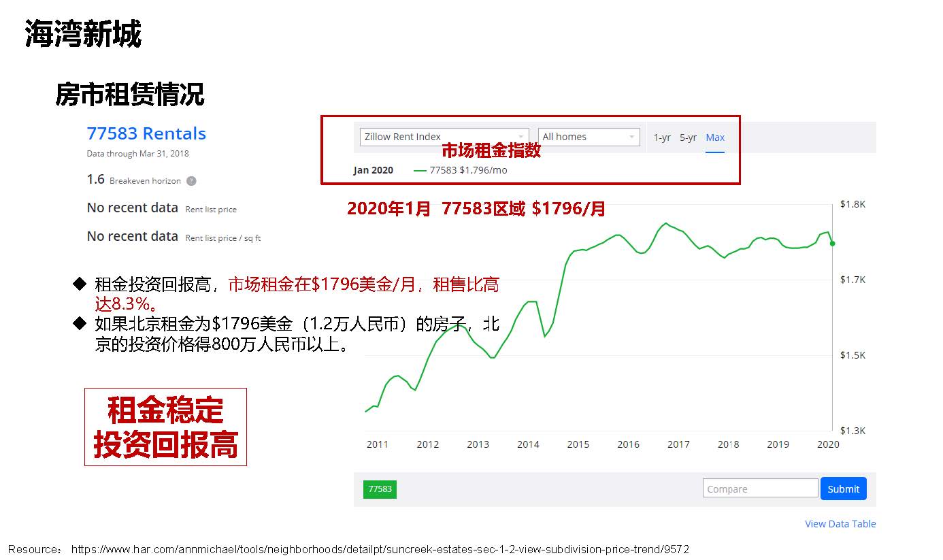Click the $1.8K y-axis label

[x=853, y=204]
